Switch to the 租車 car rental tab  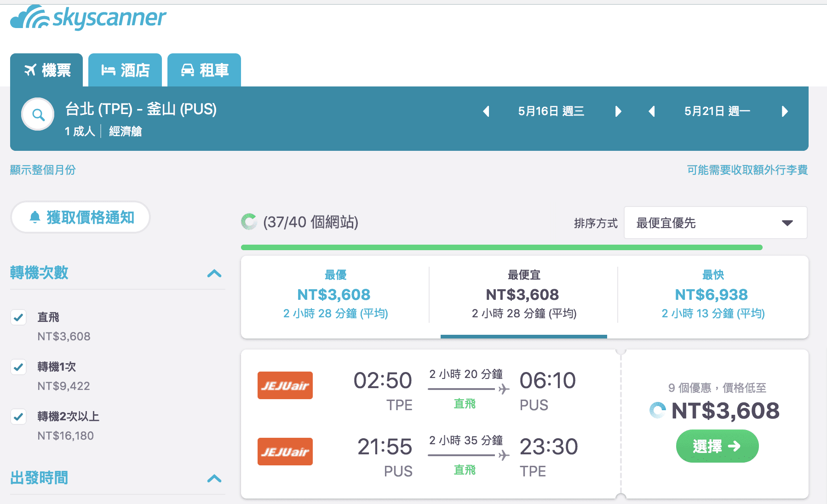pos(204,70)
